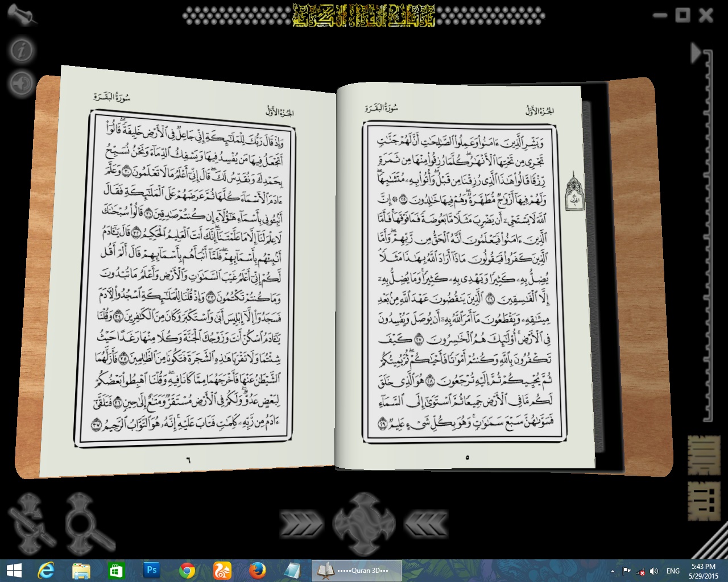Click the volume speaker tray icon
The height and width of the screenshot is (582, 728).
(x=655, y=571)
